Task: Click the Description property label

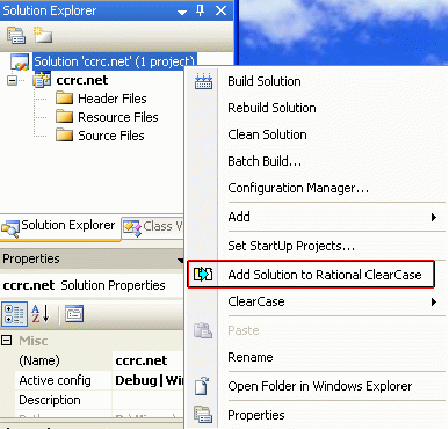Action: click(50, 400)
